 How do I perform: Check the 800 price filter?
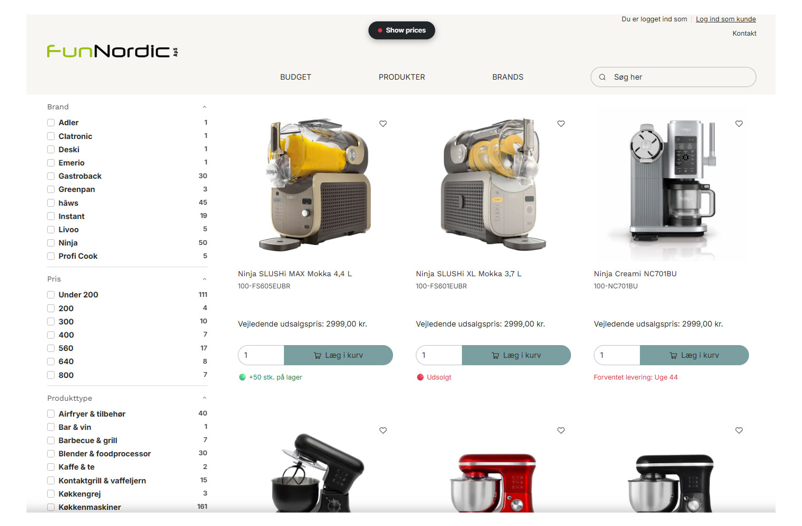(x=51, y=375)
